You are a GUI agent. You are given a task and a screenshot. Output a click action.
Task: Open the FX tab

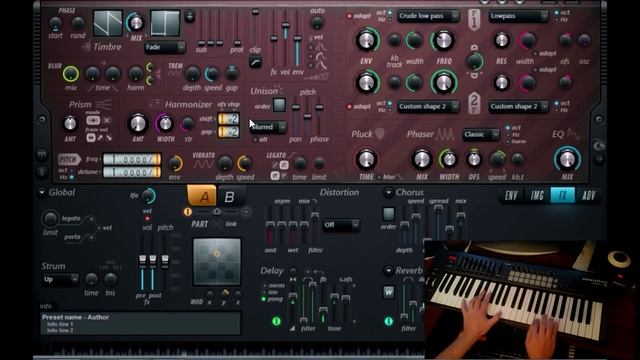(x=562, y=196)
